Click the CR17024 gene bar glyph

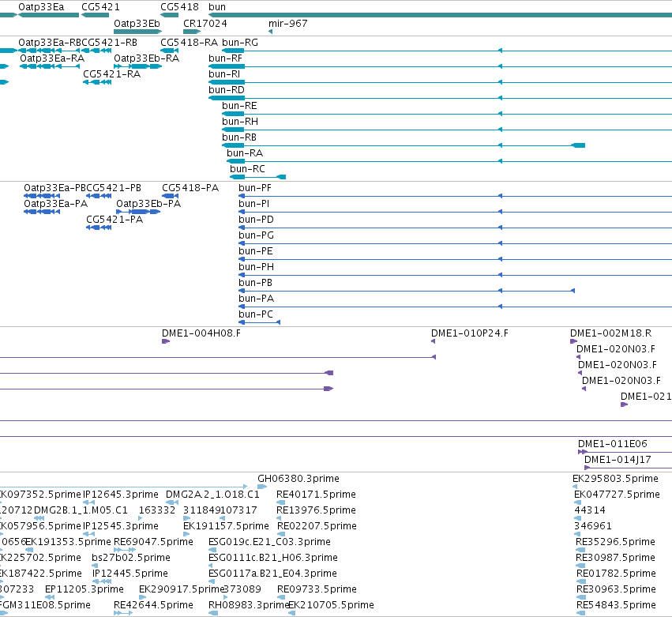pos(192,32)
